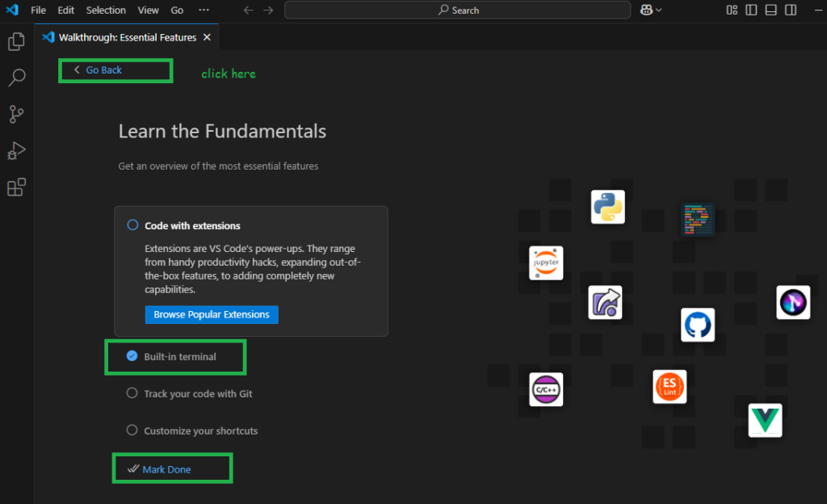Click the Search command center box
827x504 pixels.
457,10
